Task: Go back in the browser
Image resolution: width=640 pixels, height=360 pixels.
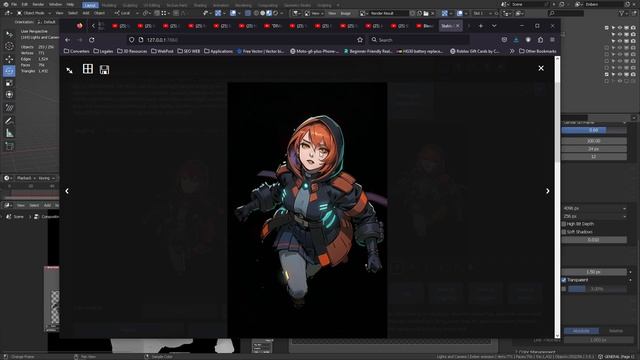Action: [67, 40]
